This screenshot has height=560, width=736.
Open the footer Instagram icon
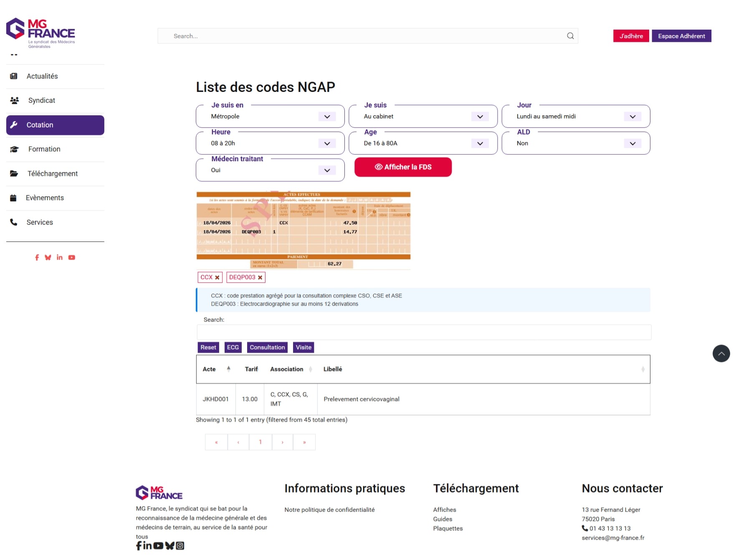point(180,545)
